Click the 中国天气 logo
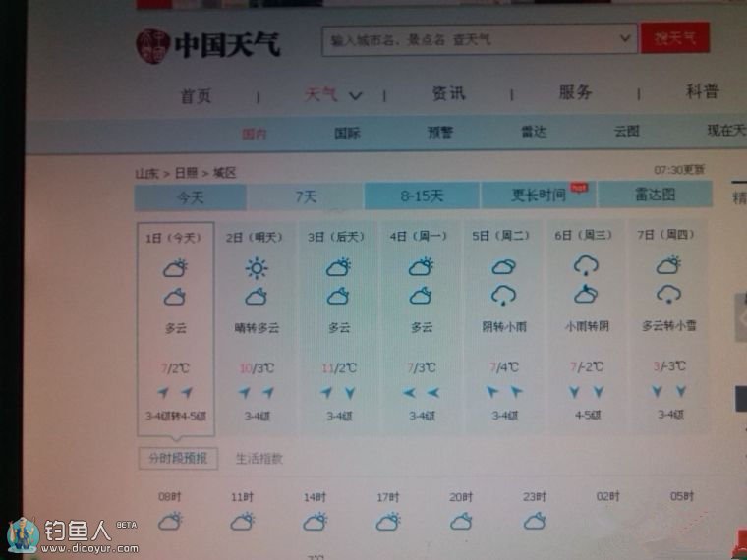Screen dimensions: 747x560 tap(207, 44)
